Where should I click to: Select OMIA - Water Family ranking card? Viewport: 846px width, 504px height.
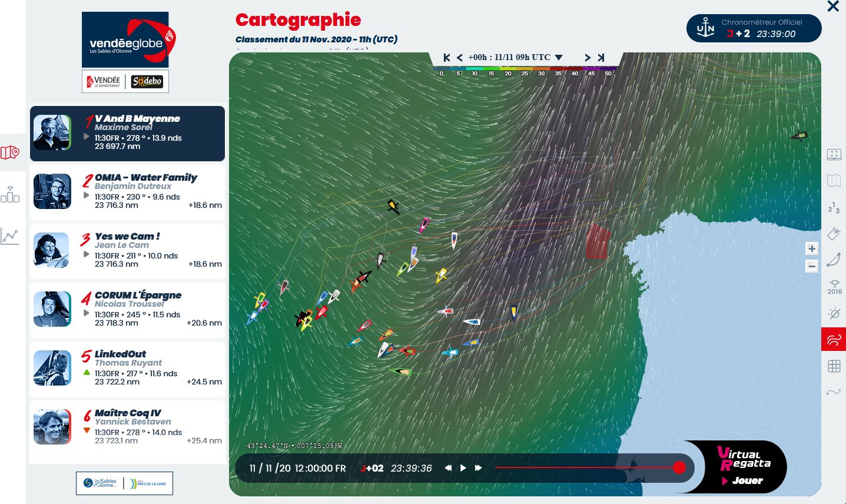(x=127, y=193)
